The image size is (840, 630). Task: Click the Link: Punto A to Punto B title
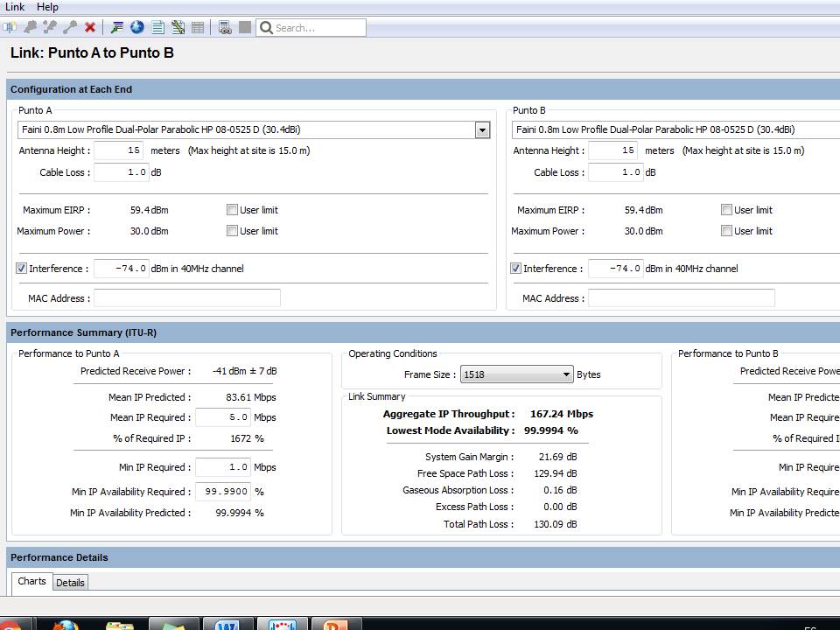[92, 53]
